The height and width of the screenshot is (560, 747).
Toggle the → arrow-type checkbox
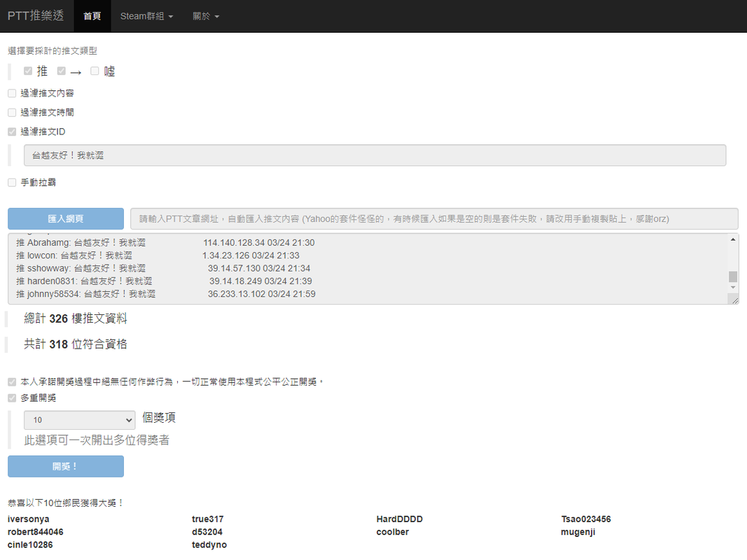pos(61,71)
